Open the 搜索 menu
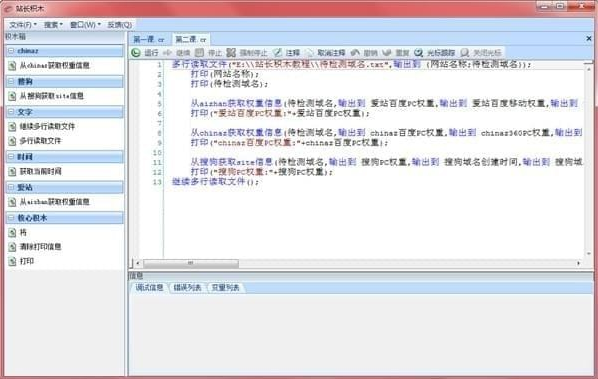The image size is (598, 379). click(53, 25)
